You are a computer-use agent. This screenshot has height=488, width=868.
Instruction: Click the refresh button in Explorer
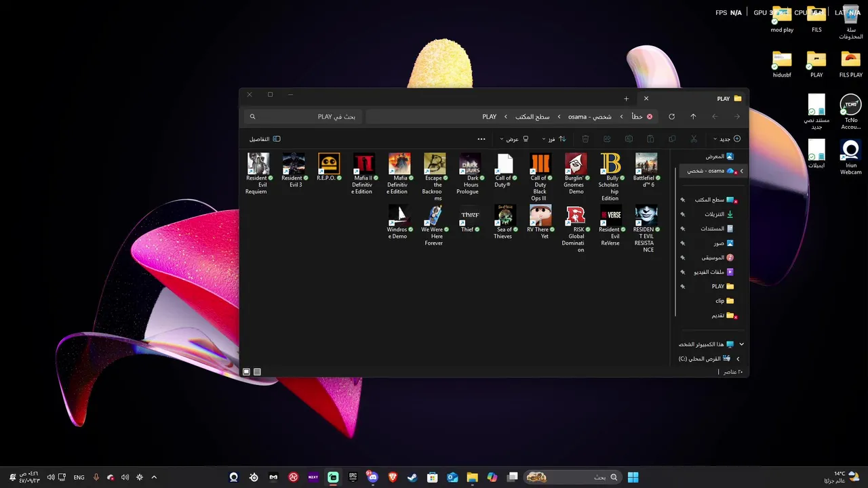[x=671, y=117]
